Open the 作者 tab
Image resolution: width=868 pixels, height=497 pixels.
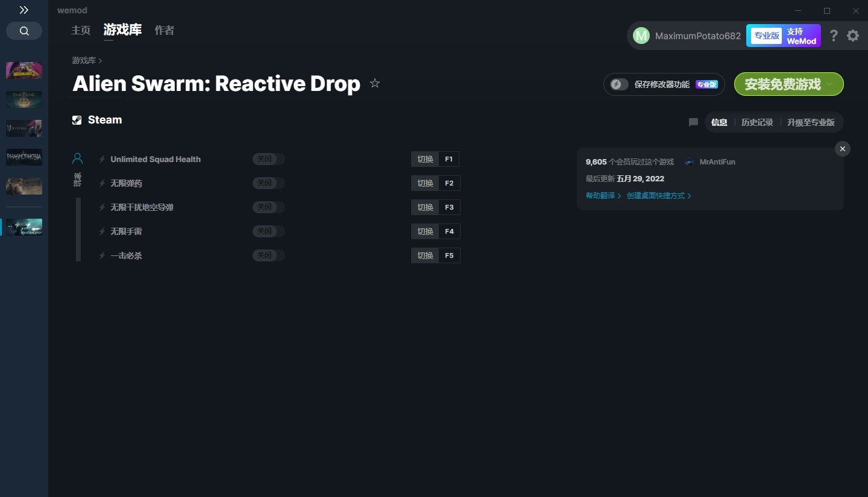(x=165, y=30)
